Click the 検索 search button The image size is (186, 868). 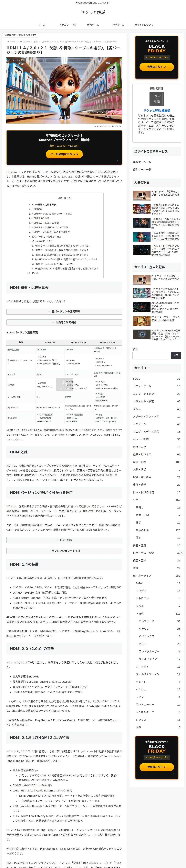(176, 355)
